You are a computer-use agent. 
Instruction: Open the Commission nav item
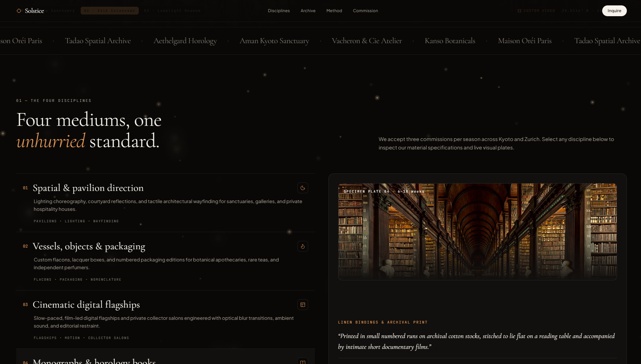click(366, 11)
